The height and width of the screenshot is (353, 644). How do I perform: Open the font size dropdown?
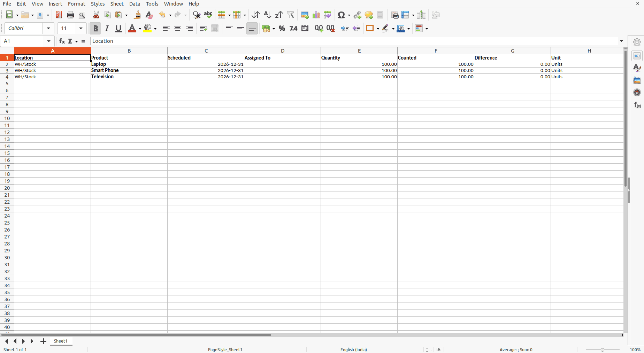pos(80,28)
